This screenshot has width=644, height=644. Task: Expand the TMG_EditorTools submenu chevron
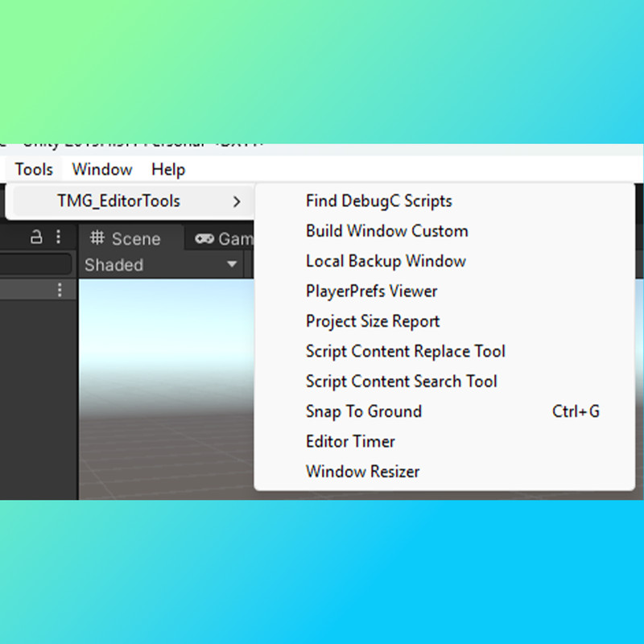(x=236, y=202)
